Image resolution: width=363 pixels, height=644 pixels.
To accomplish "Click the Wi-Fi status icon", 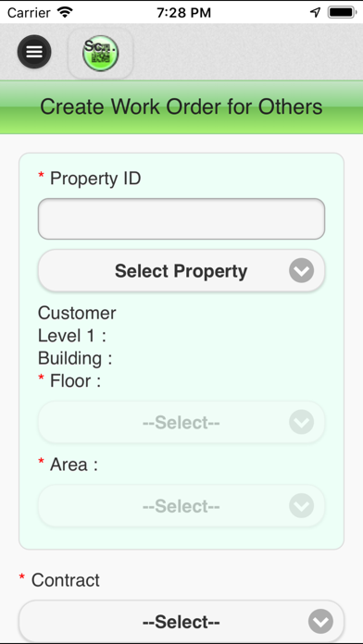I will pyautogui.click(x=65, y=12).
